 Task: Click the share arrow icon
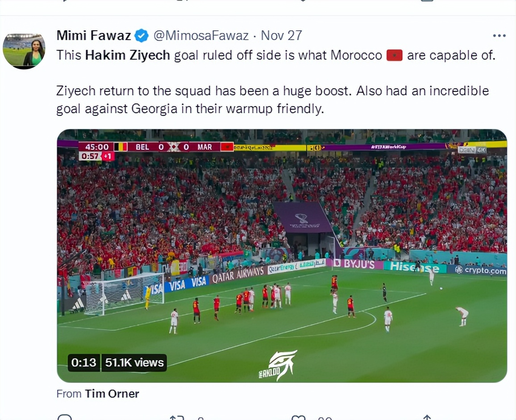(427, 417)
